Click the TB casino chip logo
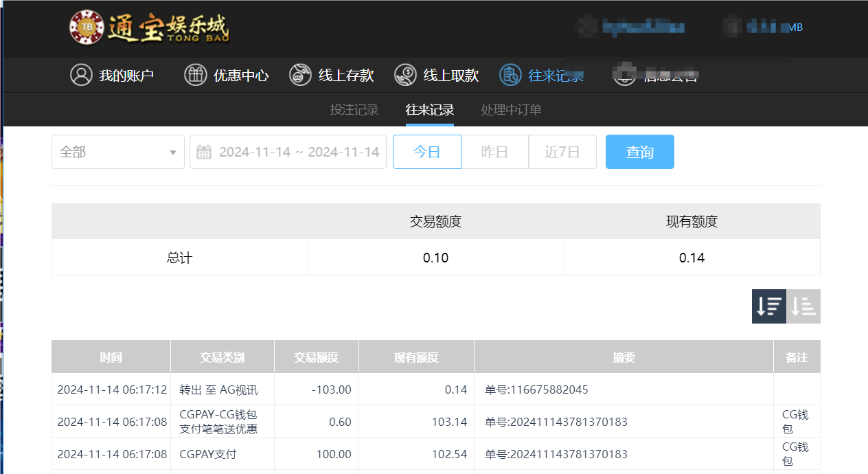The width and height of the screenshot is (868, 474). pyautogui.click(x=86, y=27)
